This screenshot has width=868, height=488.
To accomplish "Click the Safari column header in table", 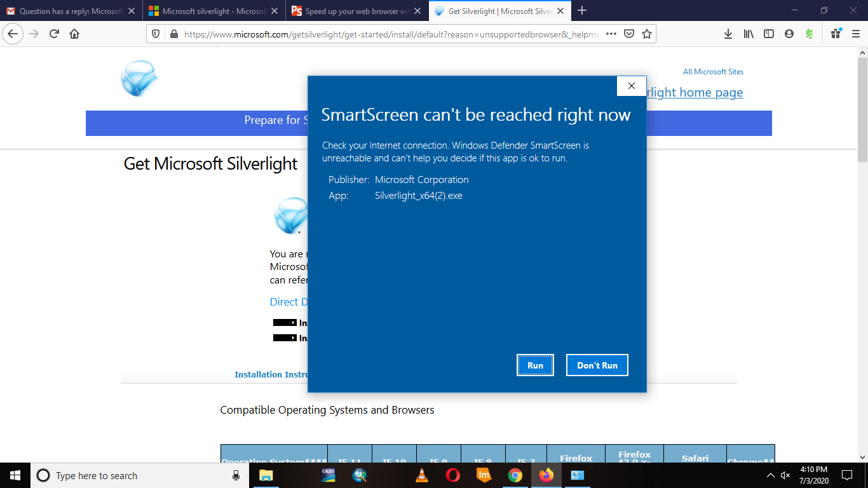I will coord(695,457).
